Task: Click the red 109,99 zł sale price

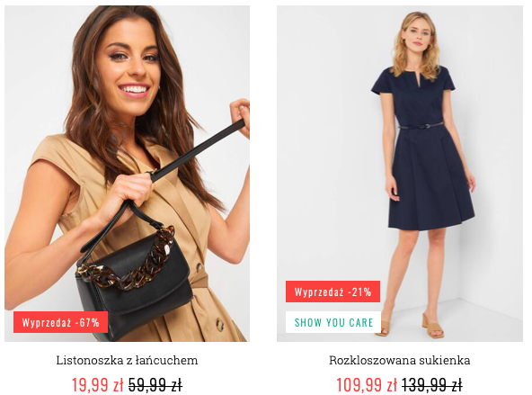Action: [x=367, y=385]
